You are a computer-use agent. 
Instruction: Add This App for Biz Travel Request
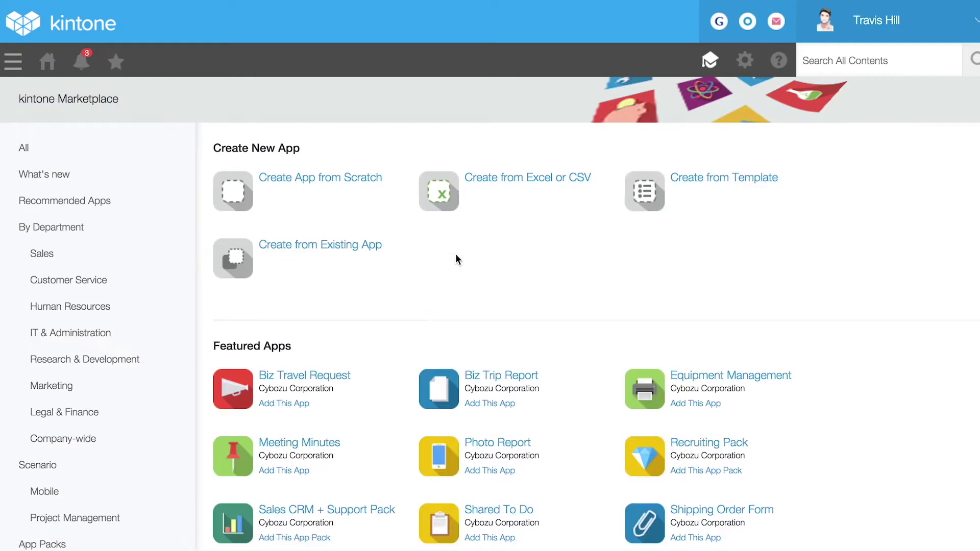[x=284, y=403]
